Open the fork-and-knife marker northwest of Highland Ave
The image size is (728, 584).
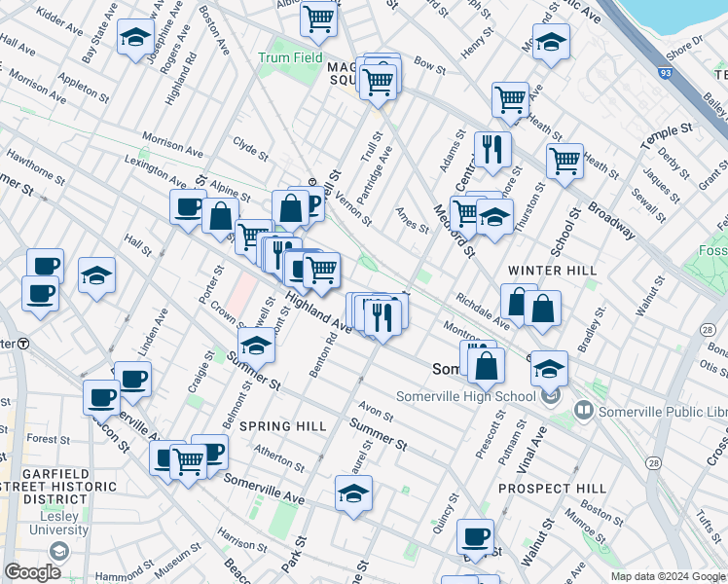[x=283, y=256]
